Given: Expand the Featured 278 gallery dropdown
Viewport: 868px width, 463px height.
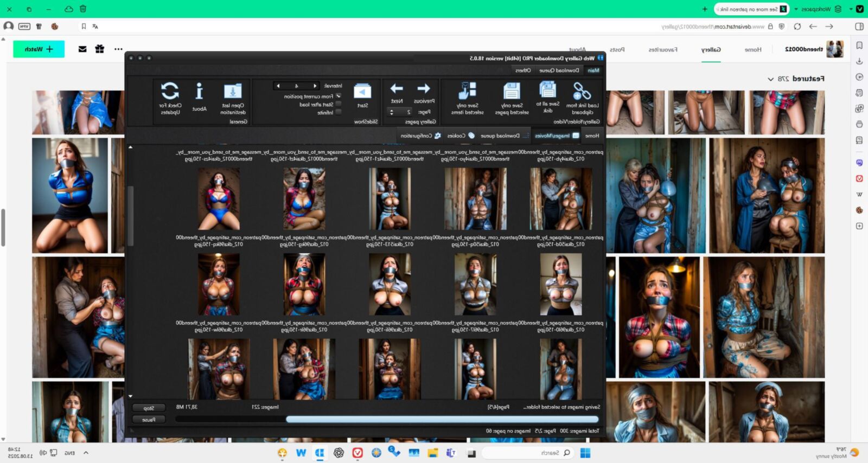Looking at the screenshot, I should (x=770, y=79).
